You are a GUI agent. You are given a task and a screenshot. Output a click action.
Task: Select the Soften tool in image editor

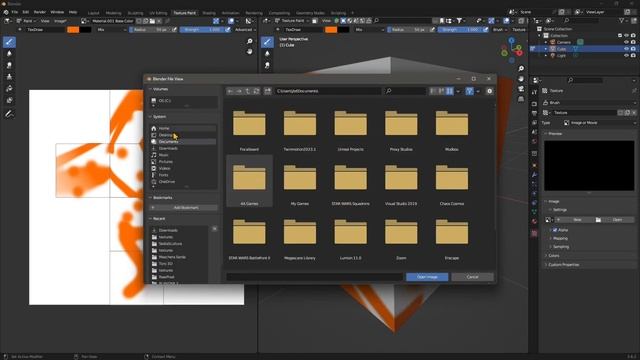[9, 53]
